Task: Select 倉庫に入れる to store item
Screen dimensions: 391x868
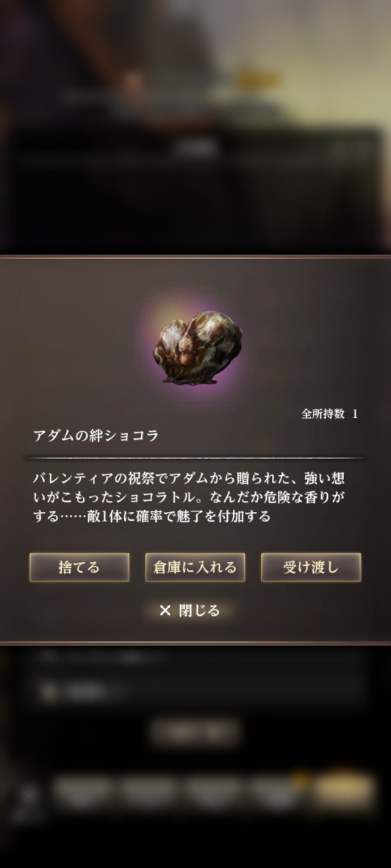Action: point(195,567)
